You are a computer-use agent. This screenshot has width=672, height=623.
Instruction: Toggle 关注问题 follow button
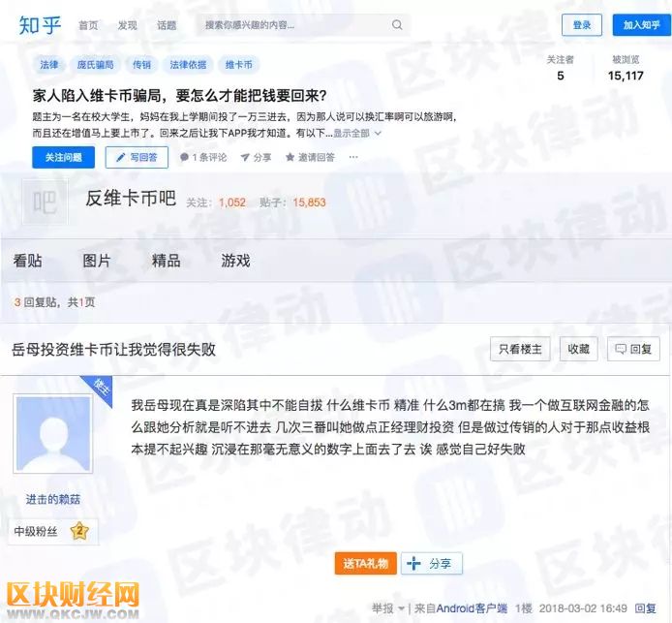click(64, 157)
